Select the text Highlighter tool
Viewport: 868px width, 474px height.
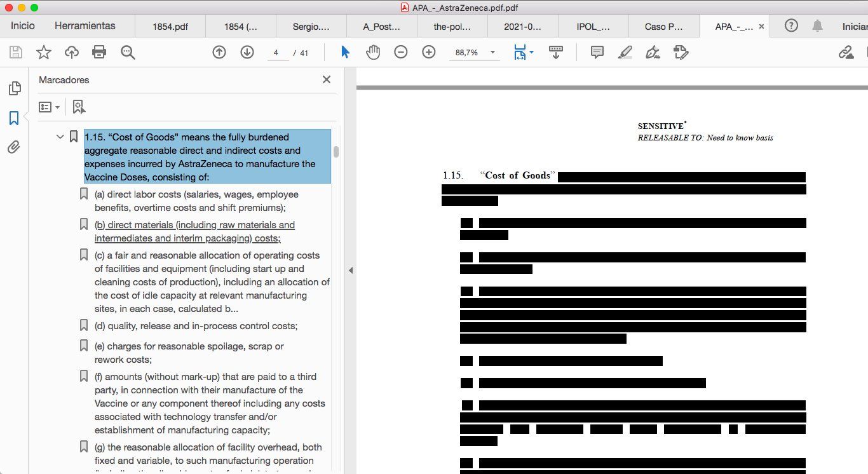[x=624, y=52]
